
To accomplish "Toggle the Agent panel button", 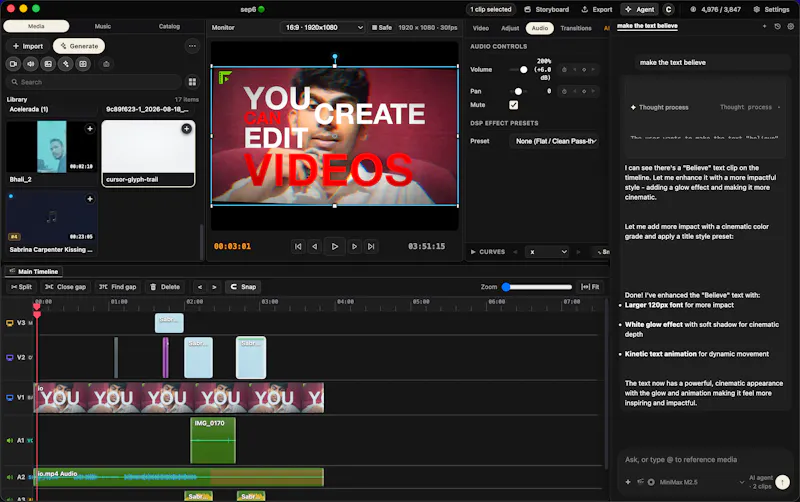I will tap(640, 9).
